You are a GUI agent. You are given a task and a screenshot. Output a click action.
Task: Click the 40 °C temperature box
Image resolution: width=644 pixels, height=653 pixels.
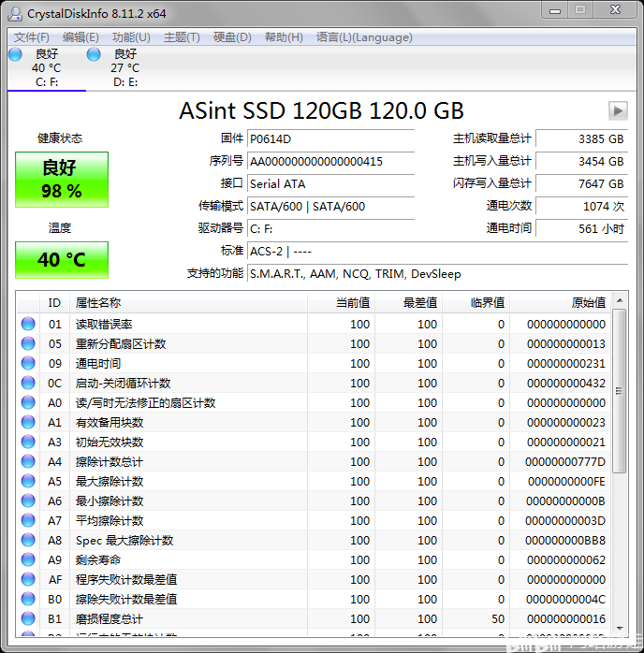tap(62, 260)
